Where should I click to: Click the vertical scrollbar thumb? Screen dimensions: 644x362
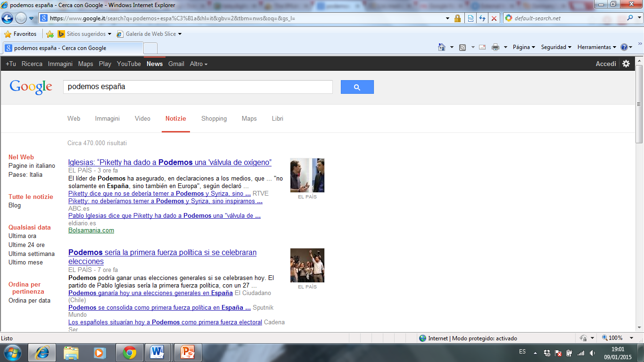click(639, 104)
